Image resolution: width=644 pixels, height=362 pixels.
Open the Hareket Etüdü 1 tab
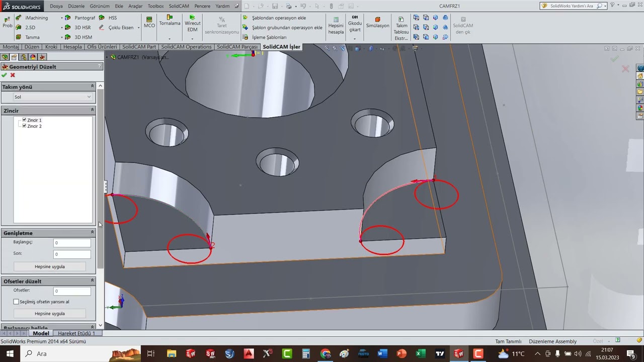76,333
